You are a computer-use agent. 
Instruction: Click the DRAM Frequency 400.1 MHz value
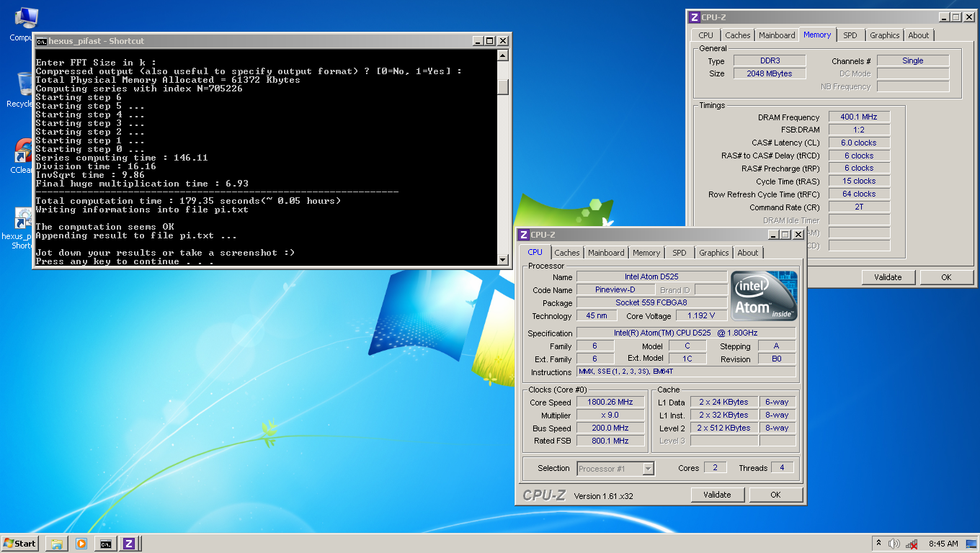coord(859,117)
